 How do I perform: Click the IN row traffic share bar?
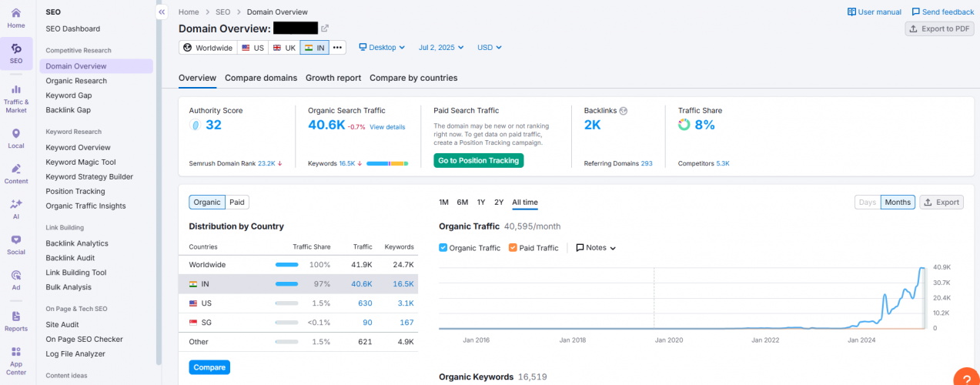(286, 283)
